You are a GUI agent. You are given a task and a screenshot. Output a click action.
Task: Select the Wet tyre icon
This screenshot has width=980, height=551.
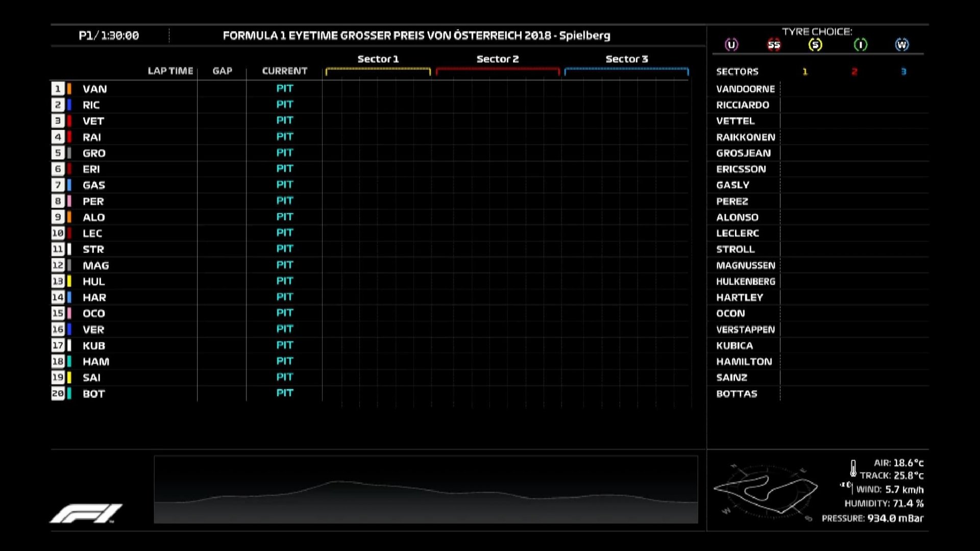click(902, 45)
